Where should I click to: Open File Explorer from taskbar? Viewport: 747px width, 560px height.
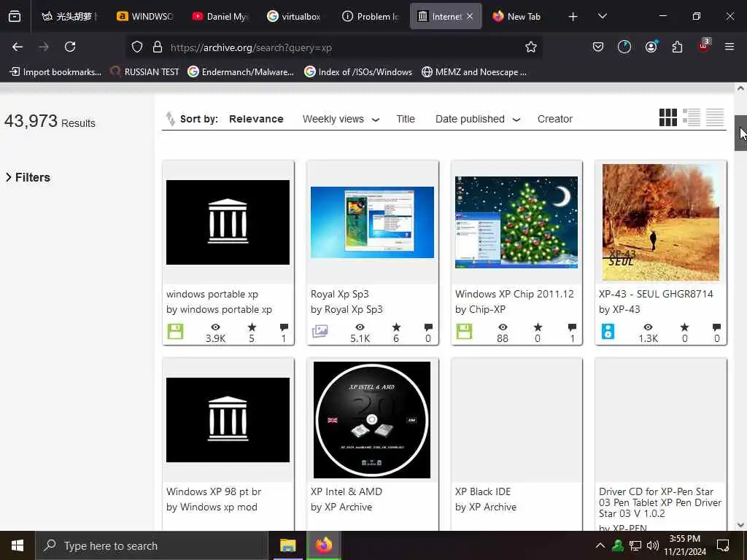pos(287,545)
